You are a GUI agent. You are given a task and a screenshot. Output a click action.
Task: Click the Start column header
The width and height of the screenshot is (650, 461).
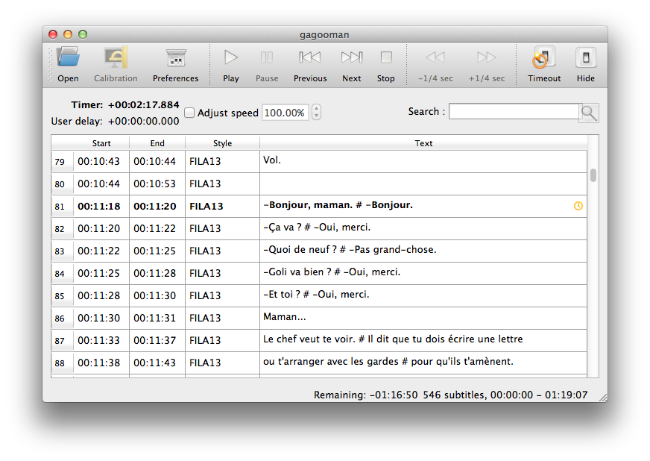102,143
